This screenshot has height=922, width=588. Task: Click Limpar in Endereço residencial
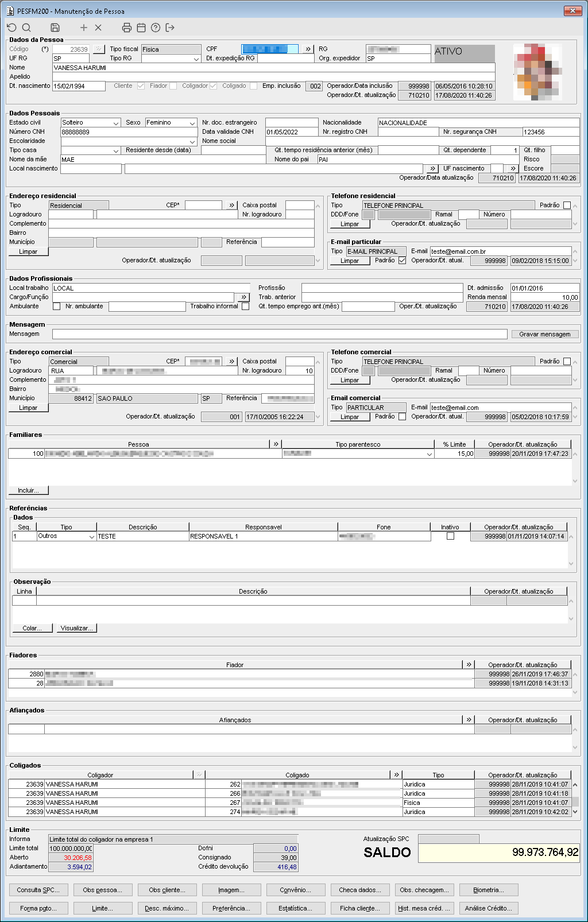click(x=28, y=251)
